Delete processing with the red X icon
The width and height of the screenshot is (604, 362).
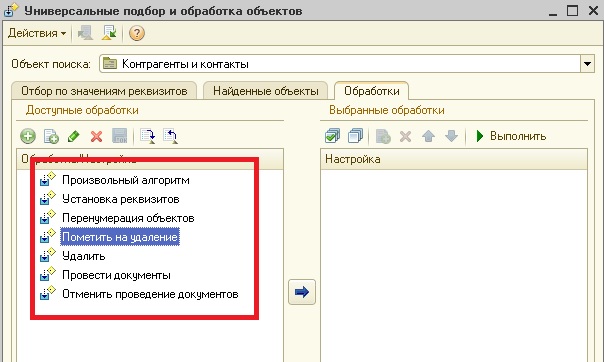(96, 136)
